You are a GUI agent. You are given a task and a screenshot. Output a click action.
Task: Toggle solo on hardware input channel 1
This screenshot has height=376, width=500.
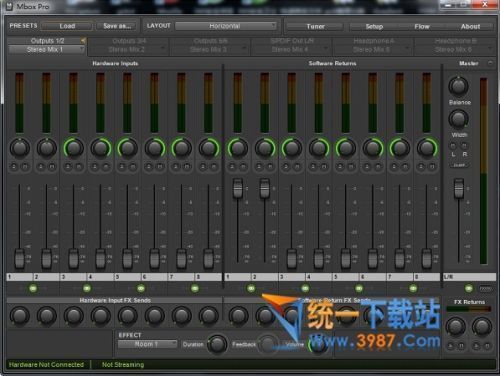point(14,166)
